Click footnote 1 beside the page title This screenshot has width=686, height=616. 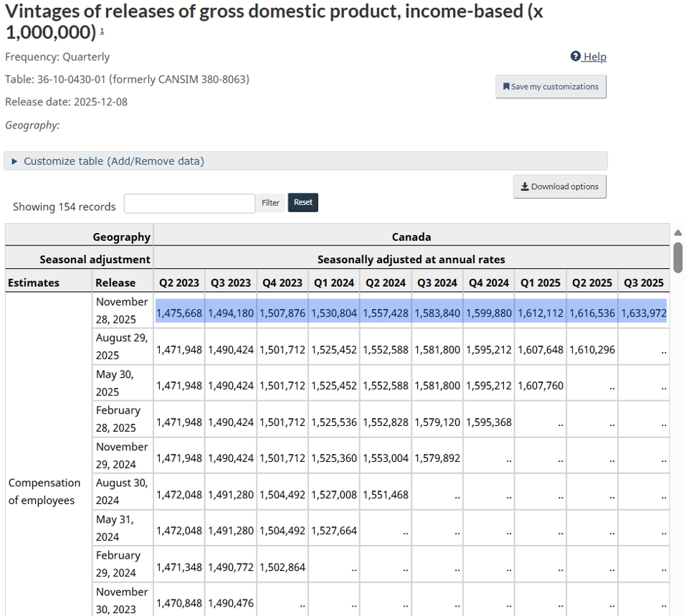pos(101,32)
